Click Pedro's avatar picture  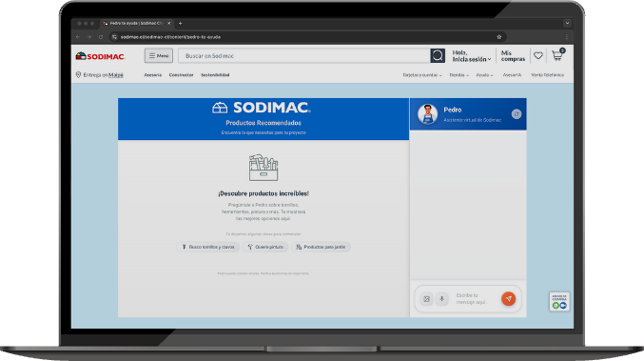coord(427,114)
